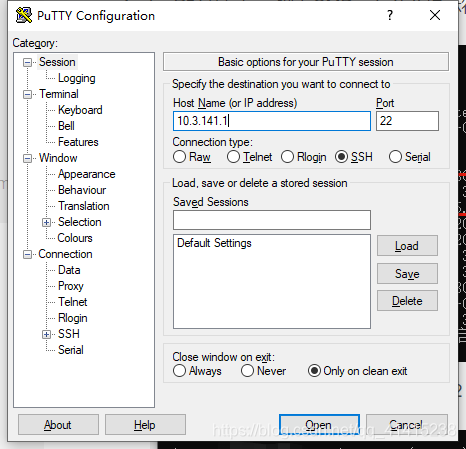Focus the Host Name input field
The width and height of the screenshot is (466, 449).
coord(272,121)
